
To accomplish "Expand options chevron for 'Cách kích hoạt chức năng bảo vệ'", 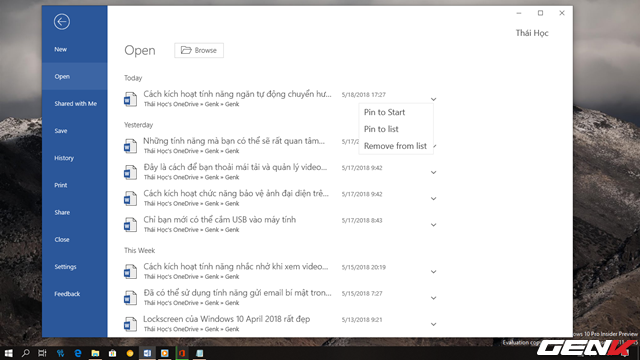I will (x=433, y=198).
